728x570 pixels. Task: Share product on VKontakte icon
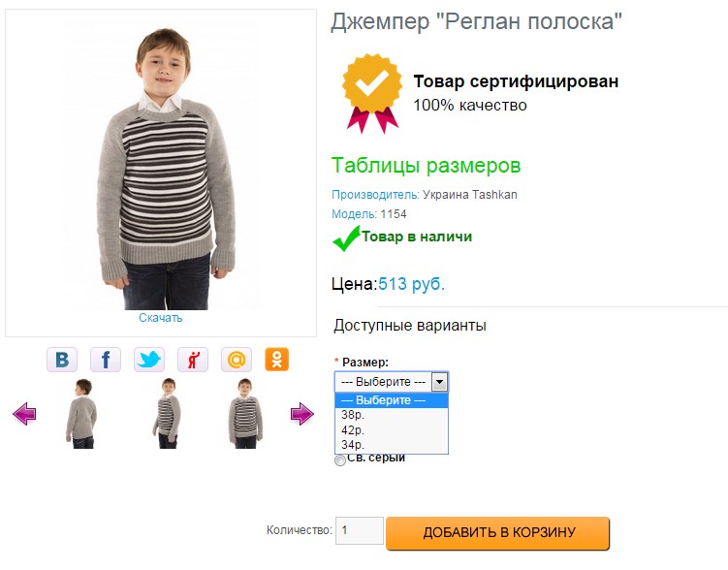coord(62,360)
